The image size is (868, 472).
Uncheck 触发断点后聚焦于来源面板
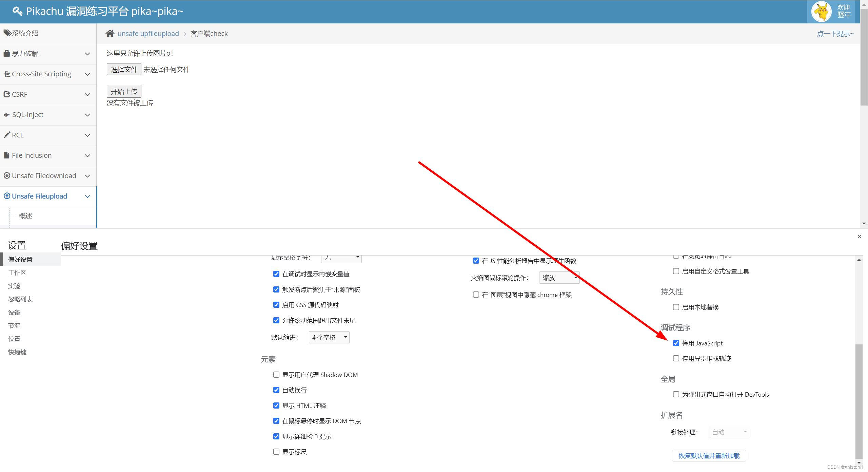pos(276,289)
